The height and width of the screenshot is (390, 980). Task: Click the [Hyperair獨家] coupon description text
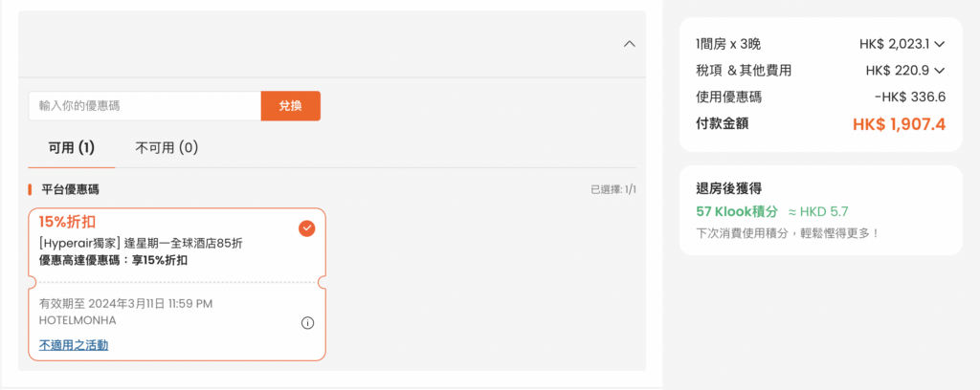click(x=141, y=244)
